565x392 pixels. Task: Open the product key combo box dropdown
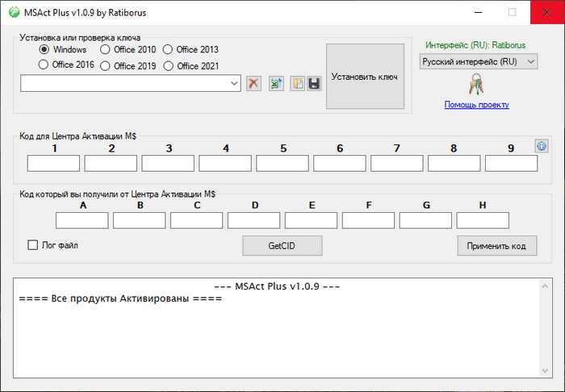click(x=234, y=84)
